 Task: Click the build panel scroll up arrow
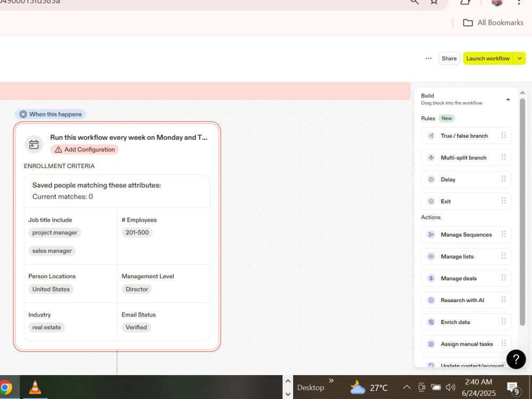pos(522,93)
